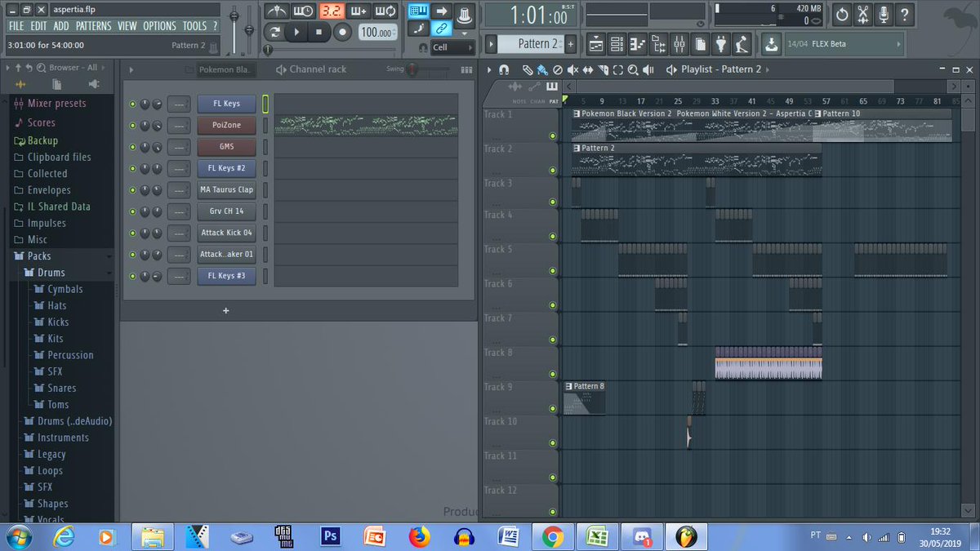Select the Playlist paint brush tool
The width and height of the screenshot is (980, 551).
(541, 69)
